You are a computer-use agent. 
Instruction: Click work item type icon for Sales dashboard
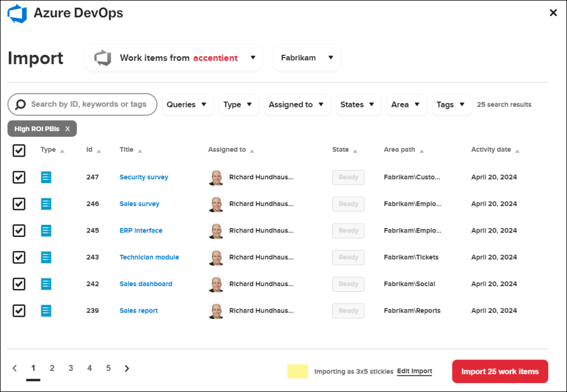(46, 284)
